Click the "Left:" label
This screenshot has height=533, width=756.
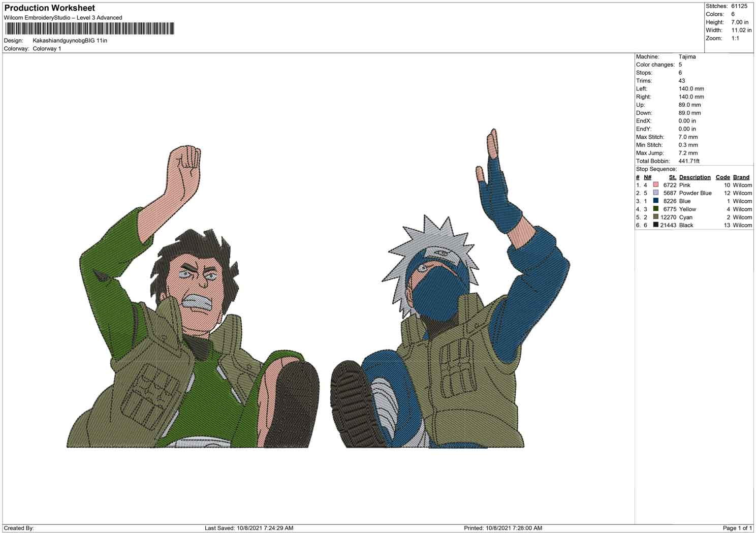click(x=642, y=89)
